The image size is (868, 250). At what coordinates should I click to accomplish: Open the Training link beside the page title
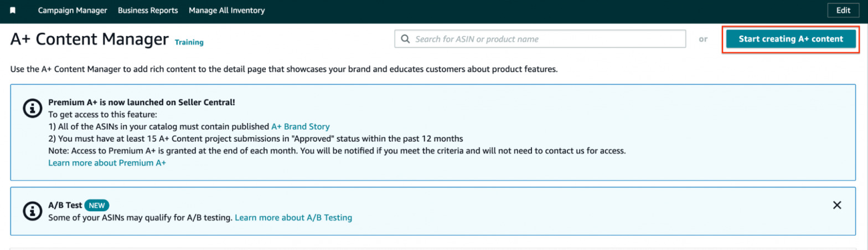pos(189,42)
